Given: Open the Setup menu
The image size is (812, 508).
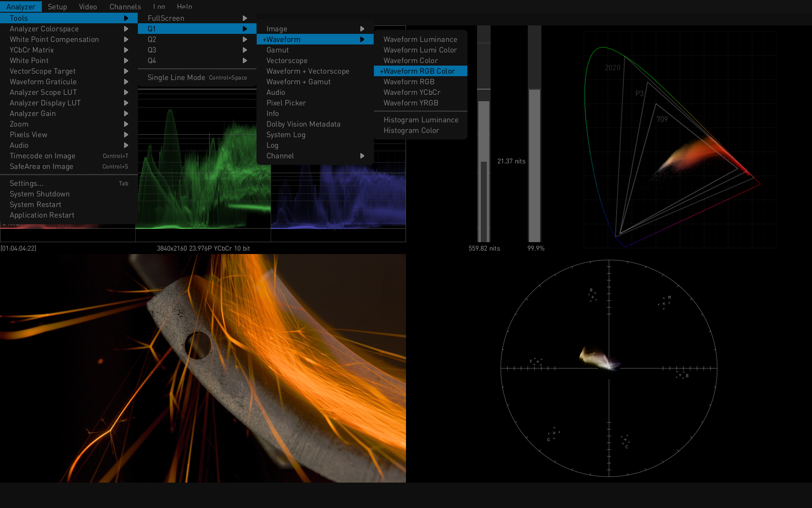Looking at the screenshot, I should [x=57, y=7].
